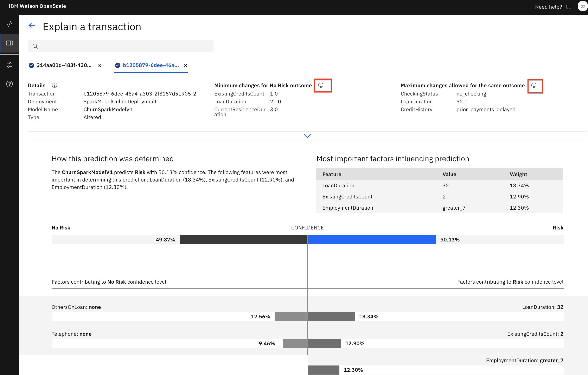This screenshot has height=375, width=588.
Task: Click the Explain a transaction sidebar icon
Action: (x=9, y=43)
